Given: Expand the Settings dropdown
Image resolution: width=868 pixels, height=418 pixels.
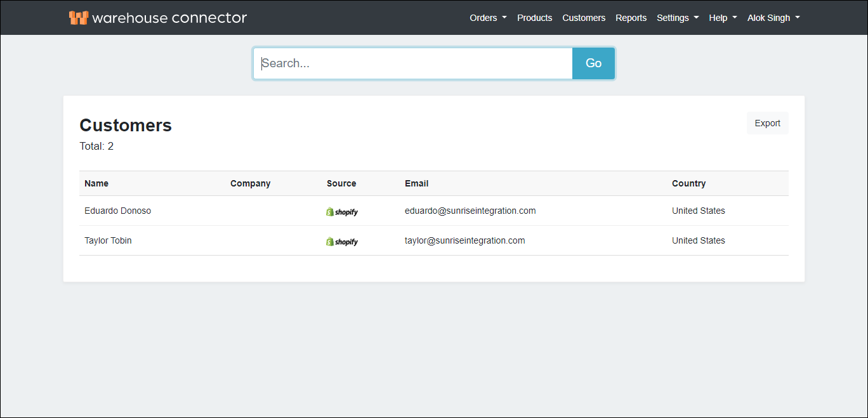Looking at the screenshot, I should [677, 18].
